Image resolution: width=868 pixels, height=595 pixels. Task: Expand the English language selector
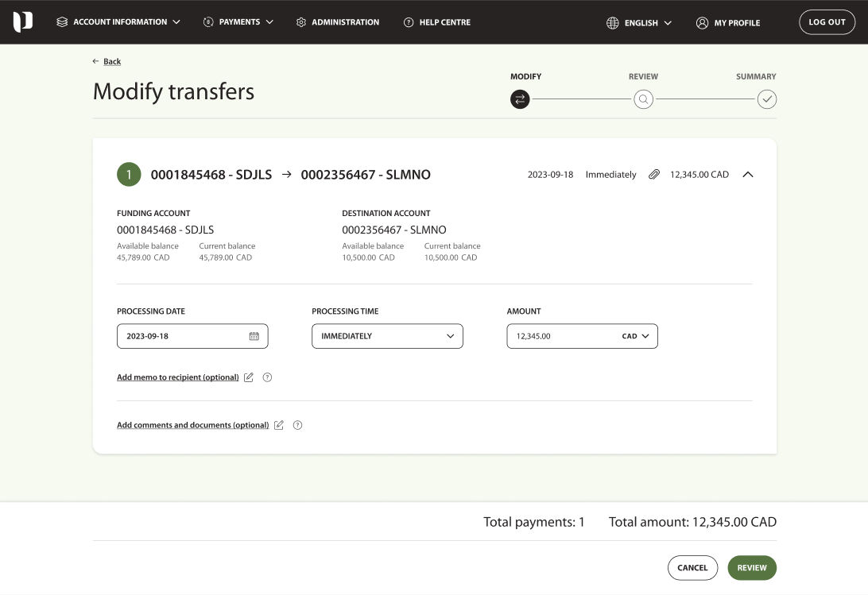click(639, 22)
